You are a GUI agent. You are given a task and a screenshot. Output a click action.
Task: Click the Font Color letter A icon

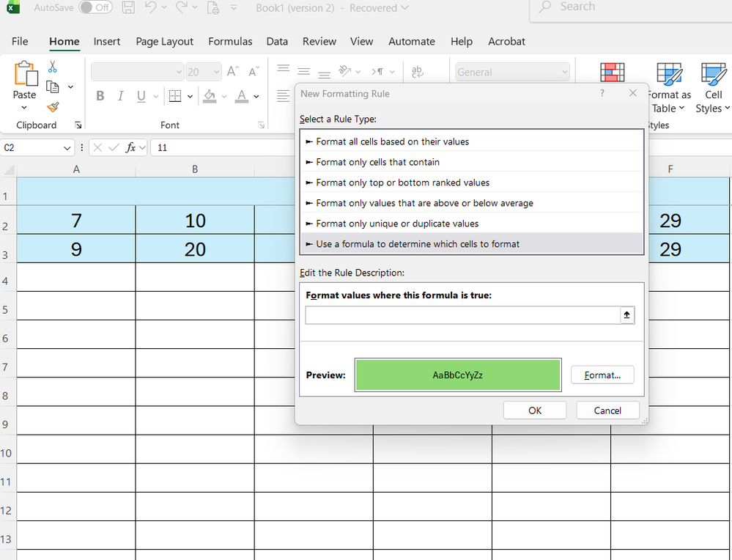(x=241, y=96)
